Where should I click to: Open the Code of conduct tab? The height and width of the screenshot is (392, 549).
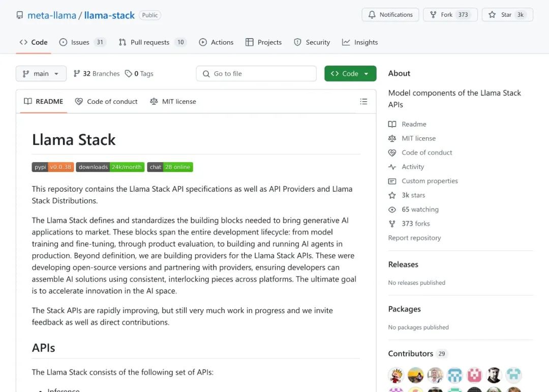point(106,102)
